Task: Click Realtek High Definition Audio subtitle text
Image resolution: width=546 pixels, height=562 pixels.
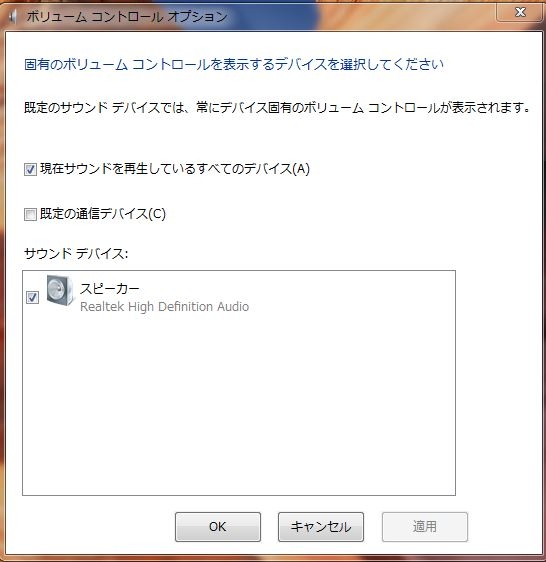Action: [x=164, y=307]
